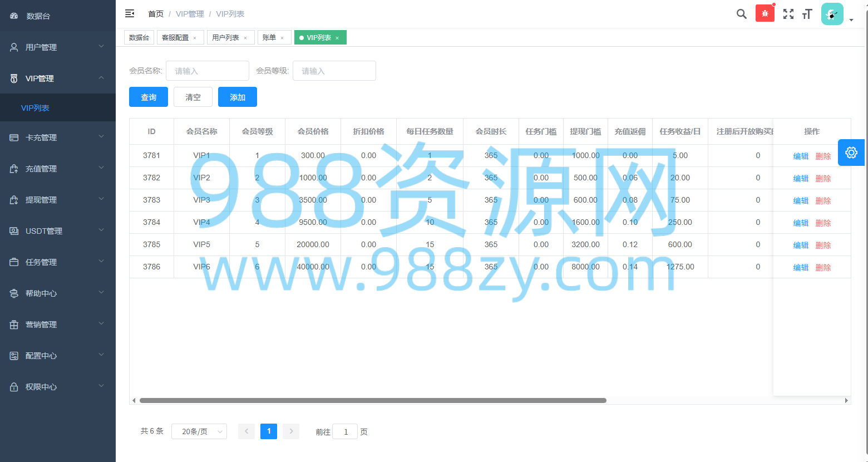Focus the 会员名称 input field
Image resolution: width=868 pixels, height=462 pixels.
click(208, 71)
